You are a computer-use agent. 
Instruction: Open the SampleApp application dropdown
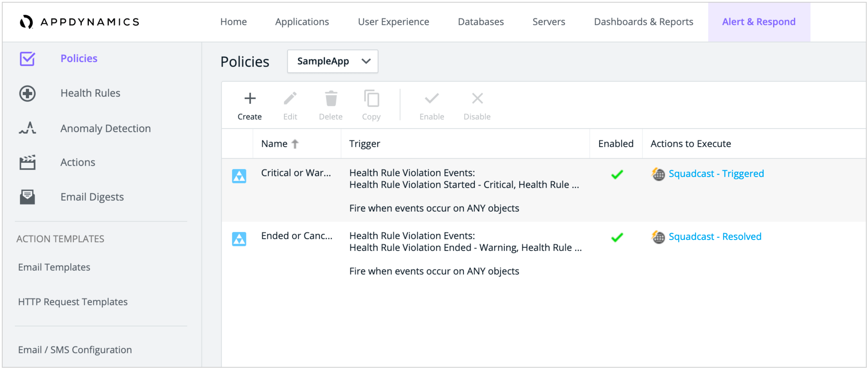click(332, 61)
